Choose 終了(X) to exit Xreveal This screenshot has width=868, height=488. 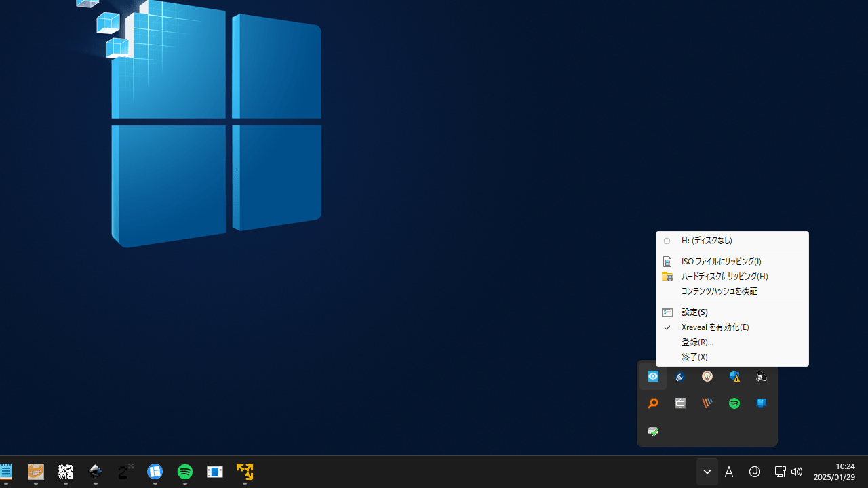point(732,357)
